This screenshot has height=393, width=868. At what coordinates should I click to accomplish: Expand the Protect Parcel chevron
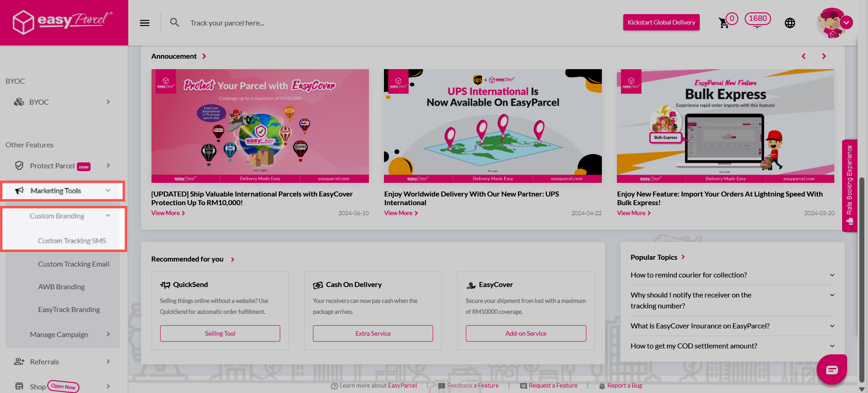coord(108,165)
